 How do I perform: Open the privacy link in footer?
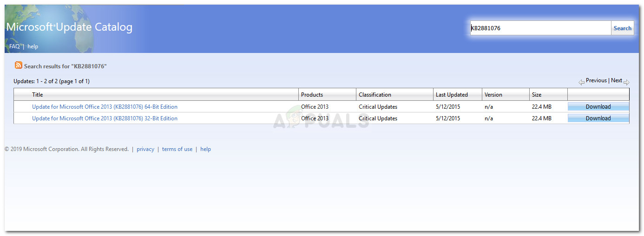145,149
